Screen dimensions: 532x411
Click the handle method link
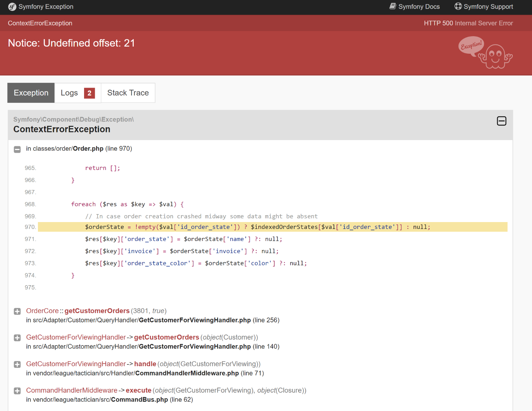[x=145, y=364]
